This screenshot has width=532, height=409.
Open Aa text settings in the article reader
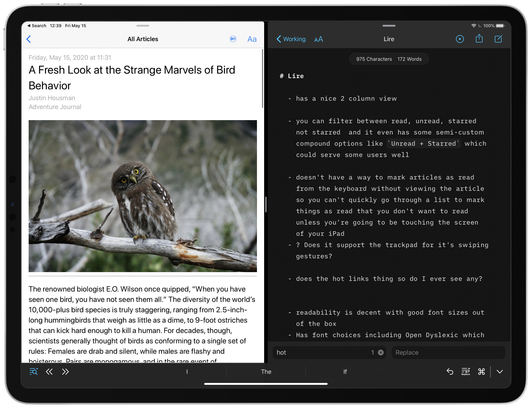click(x=252, y=39)
